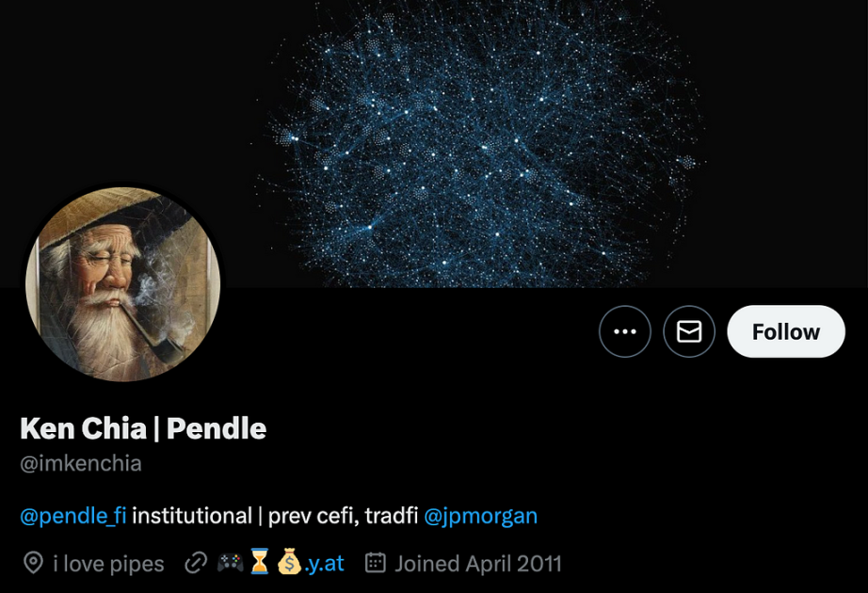Image resolution: width=868 pixels, height=593 pixels.
Task: Open the old man pipe profile picture
Action: pos(123,284)
